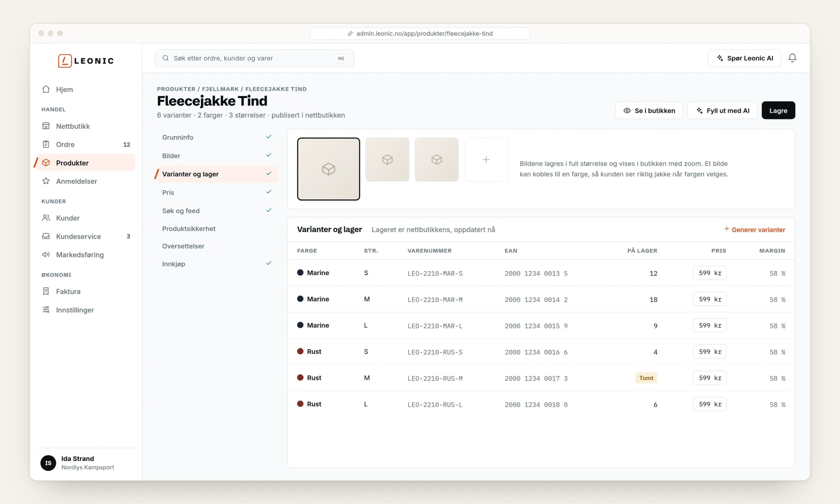Save product with Lagre button

coord(778,110)
